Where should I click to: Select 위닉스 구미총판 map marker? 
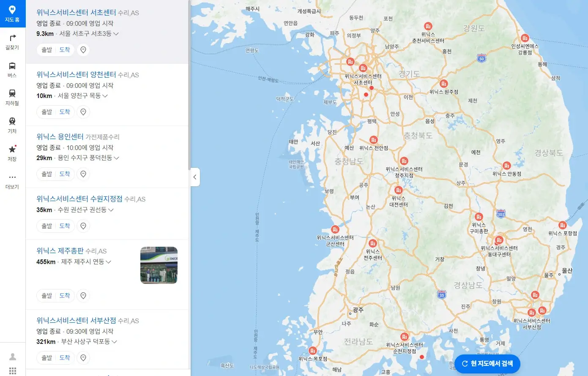click(x=479, y=217)
